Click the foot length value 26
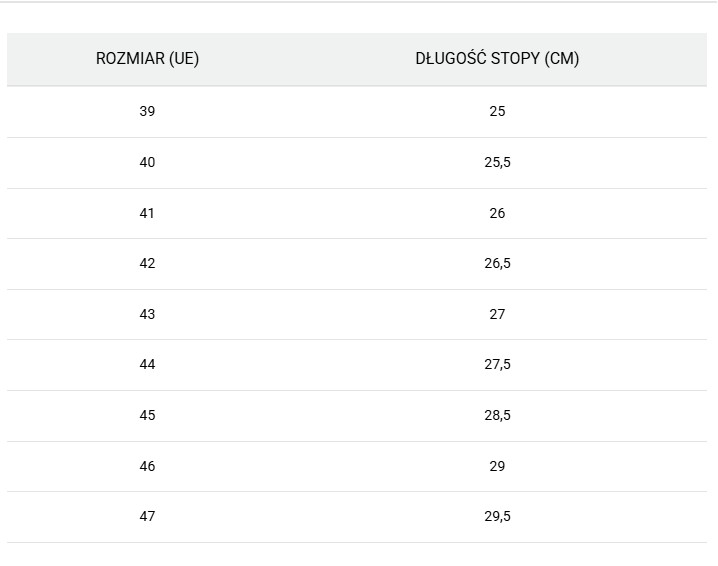 497,213
